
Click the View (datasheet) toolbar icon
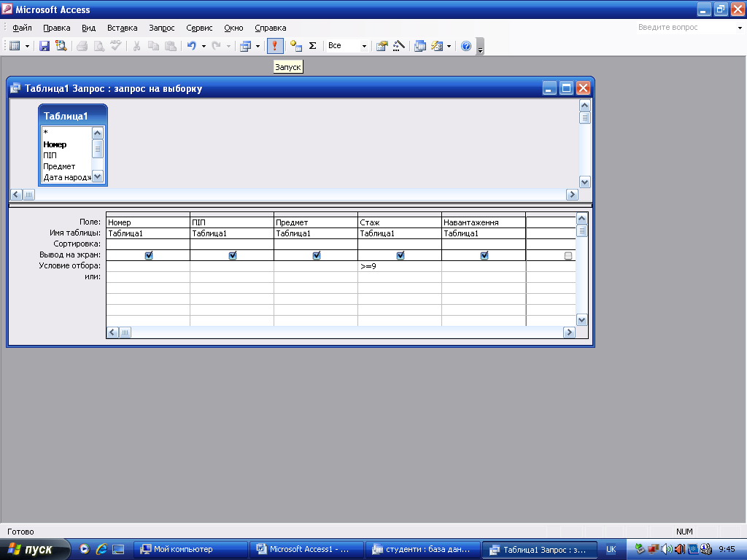click(15, 46)
